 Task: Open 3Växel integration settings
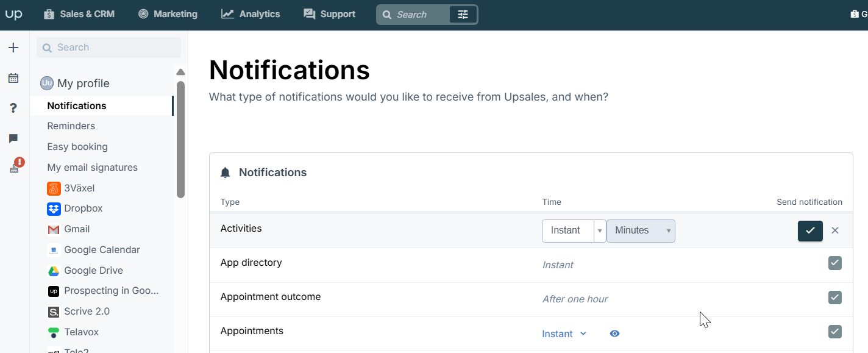click(x=79, y=188)
